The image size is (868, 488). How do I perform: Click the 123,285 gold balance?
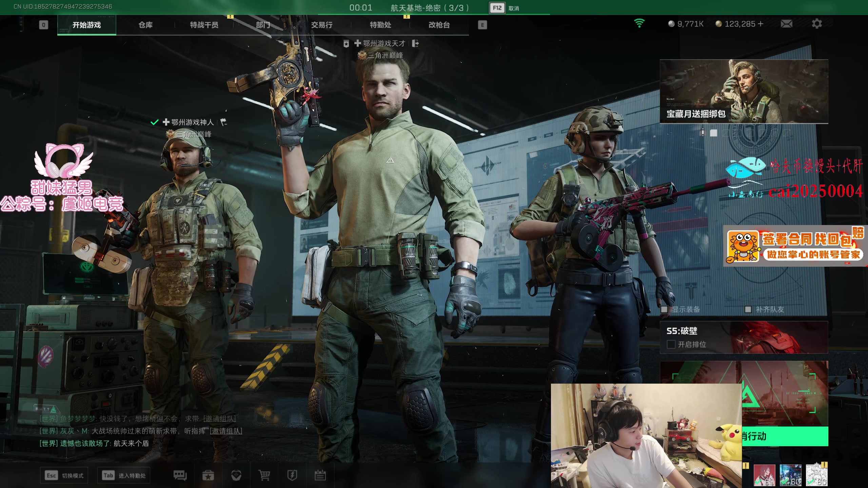pyautogui.click(x=740, y=24)
